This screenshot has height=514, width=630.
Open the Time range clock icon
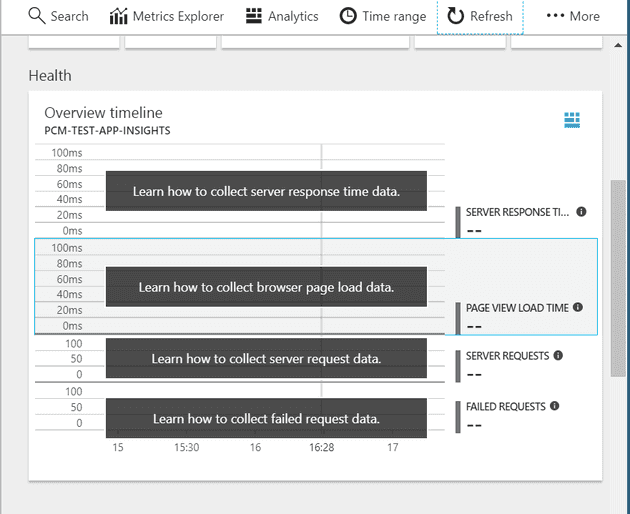pyautogui.click(x=347, y=16)
